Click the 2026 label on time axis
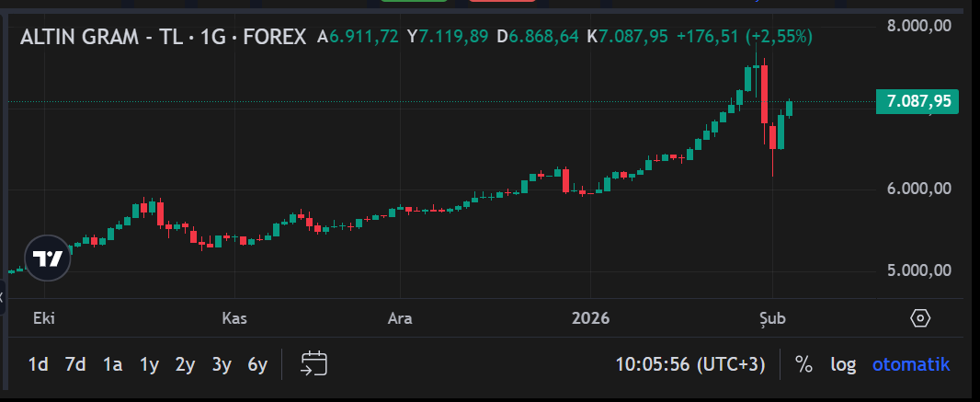 [590, 318]
